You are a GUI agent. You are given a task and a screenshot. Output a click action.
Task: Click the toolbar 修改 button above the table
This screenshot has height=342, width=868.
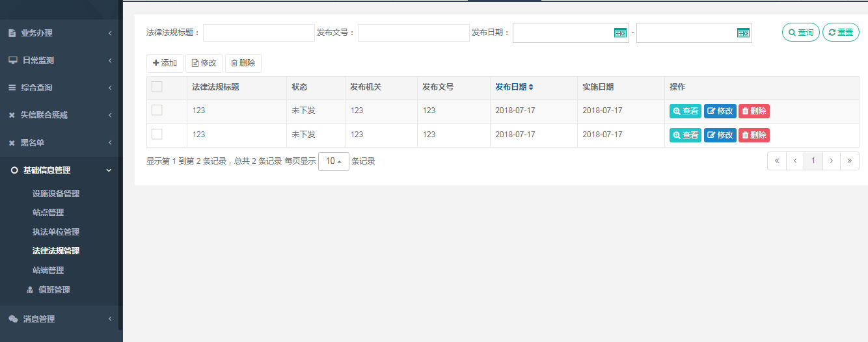point(204,63)
